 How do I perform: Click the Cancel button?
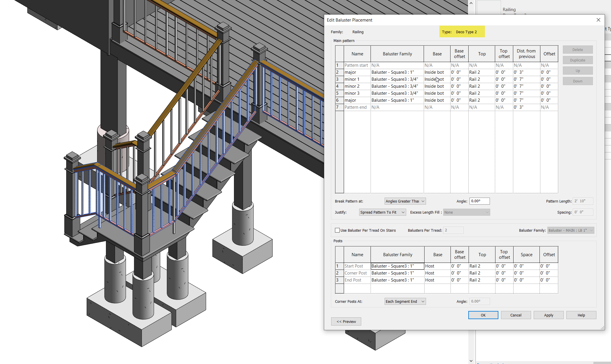click(516, 315)
